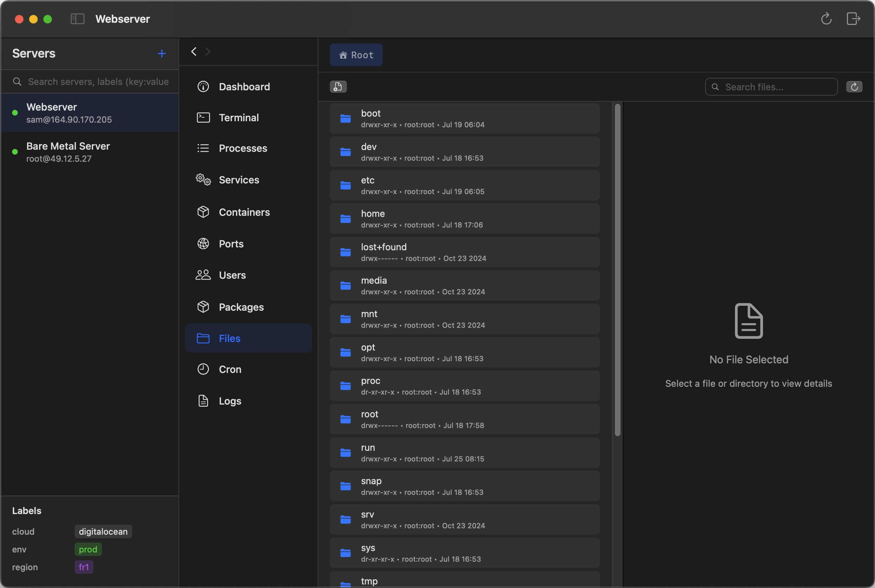The width and height of the screenshot is (875, 588).
Task: Select the root directory row
Action: coord(465,419)
